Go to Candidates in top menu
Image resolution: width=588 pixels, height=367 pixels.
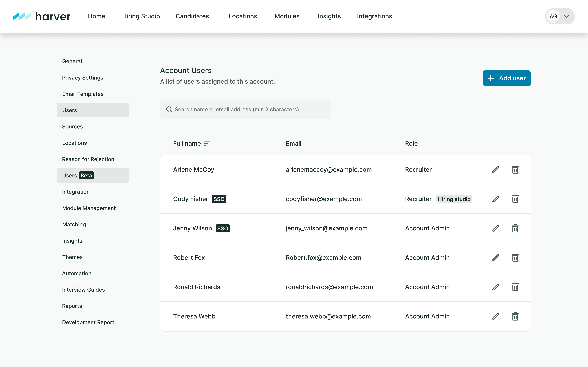click(x=192, y=16)
